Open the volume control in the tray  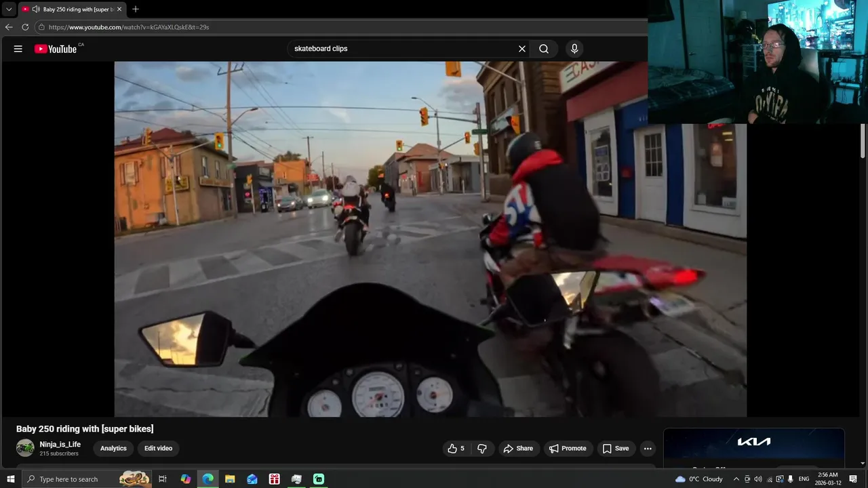758,479
